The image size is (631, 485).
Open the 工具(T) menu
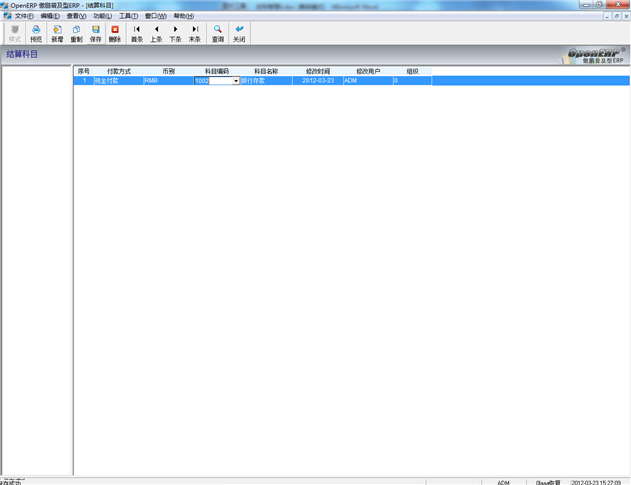pos(129,16)
